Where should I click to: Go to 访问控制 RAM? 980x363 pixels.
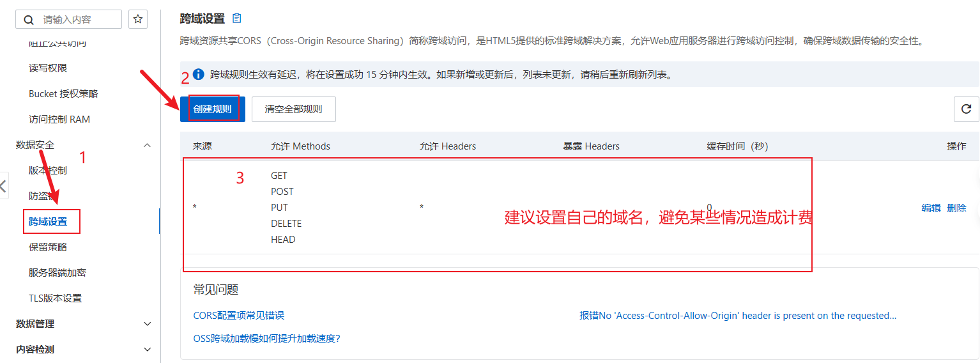[x=59, y=120]
